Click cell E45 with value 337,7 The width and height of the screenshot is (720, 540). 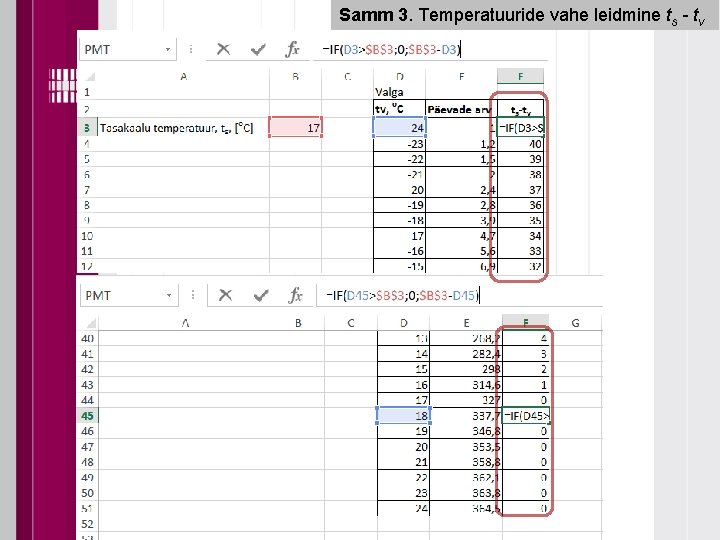tap(466, 416)
